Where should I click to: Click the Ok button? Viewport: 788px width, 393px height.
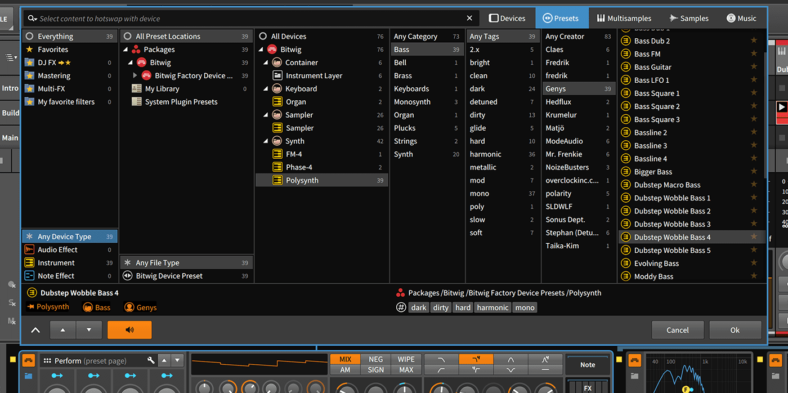(x=735, y=330)
